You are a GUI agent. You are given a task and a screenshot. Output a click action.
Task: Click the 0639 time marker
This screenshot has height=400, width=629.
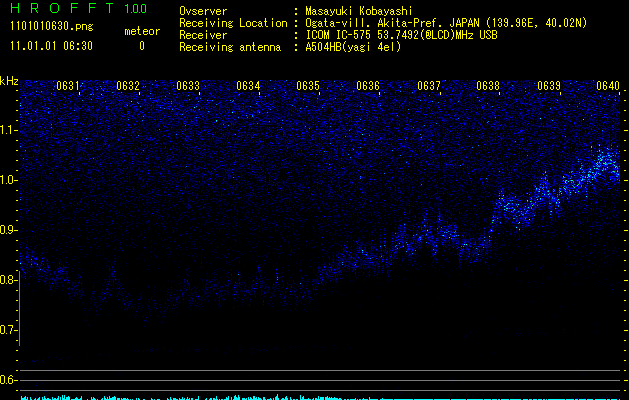tap(549, 86)
